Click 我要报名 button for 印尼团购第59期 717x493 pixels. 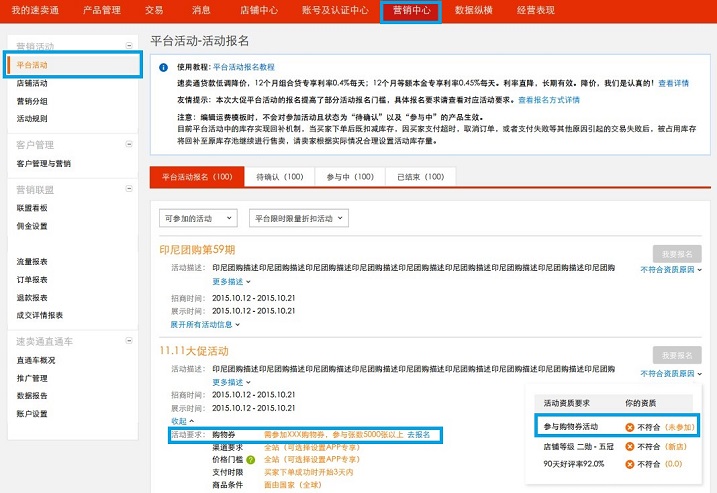click(677, 254)
